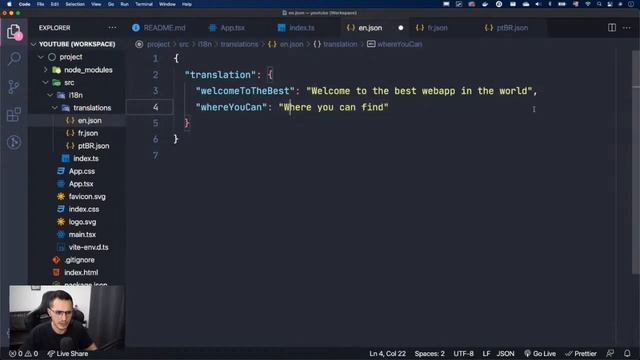Open the Edit menu
640x360 pixels.
click(x=55, y=4)
